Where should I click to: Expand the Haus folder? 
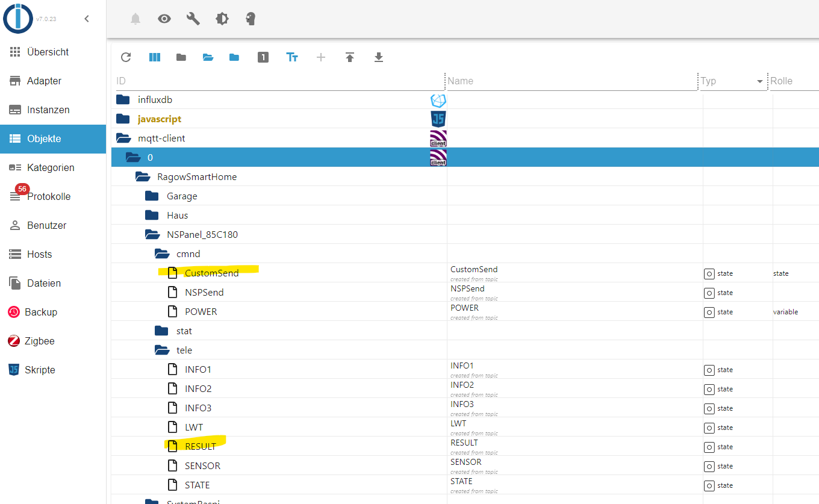152,215
